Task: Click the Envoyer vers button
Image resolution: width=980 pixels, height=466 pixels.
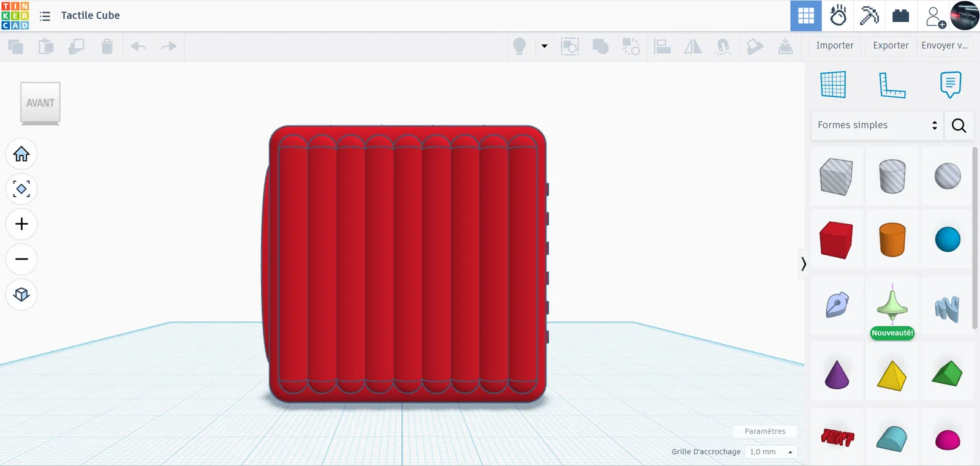Action: pos(946,46)
